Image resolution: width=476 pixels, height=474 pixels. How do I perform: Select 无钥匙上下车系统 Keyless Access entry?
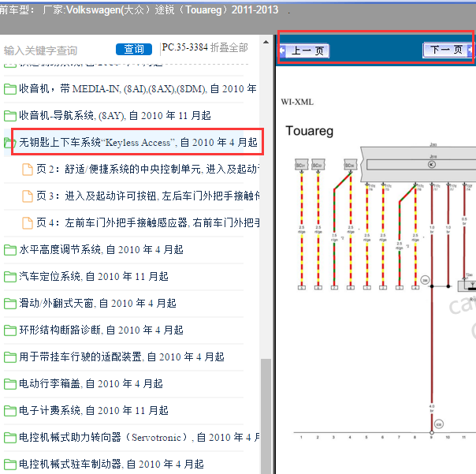point(137,142)
